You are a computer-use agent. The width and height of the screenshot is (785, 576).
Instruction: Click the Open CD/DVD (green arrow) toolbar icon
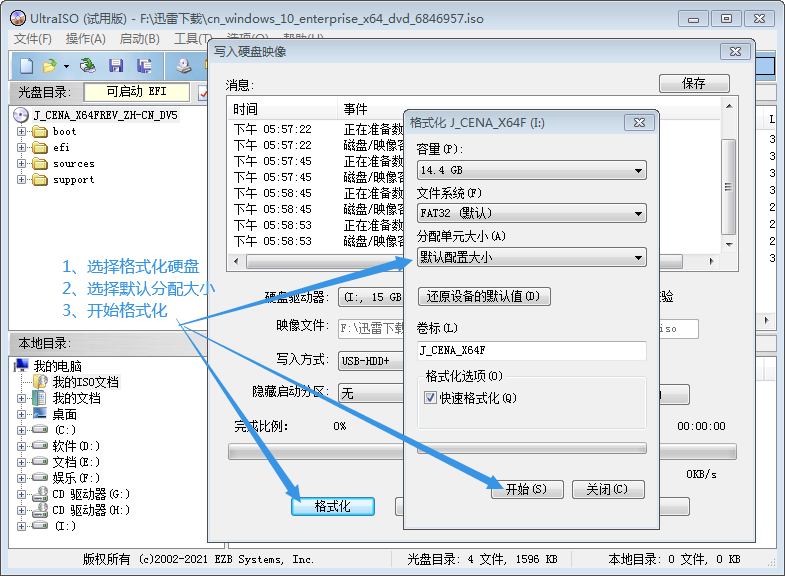coord(88,66)
